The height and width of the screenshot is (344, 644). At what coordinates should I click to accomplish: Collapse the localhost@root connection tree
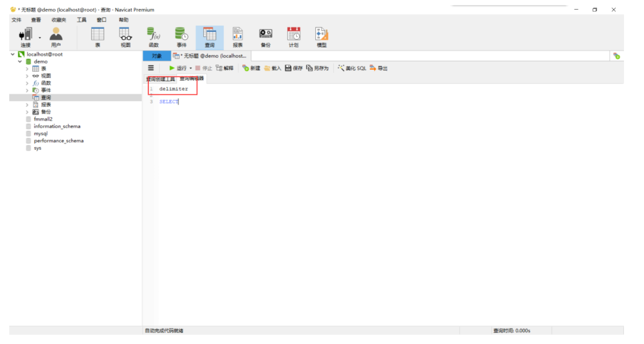point(12,54)
